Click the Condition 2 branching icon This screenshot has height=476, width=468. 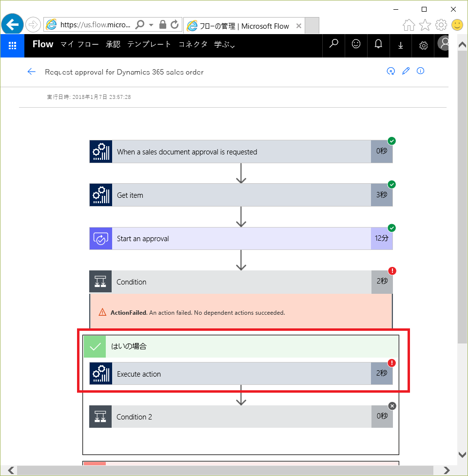(x=100, y=417)
